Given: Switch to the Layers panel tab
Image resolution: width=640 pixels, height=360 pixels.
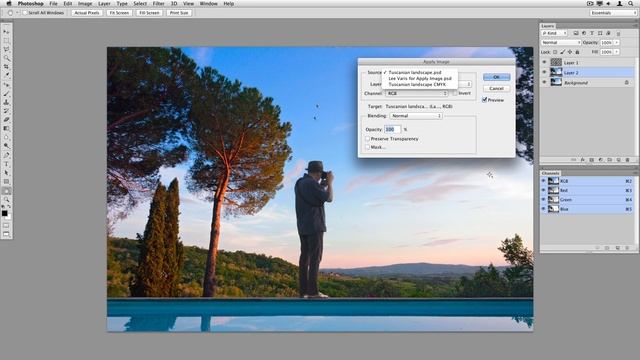Looking at the screenshot, I should point(548,26).
